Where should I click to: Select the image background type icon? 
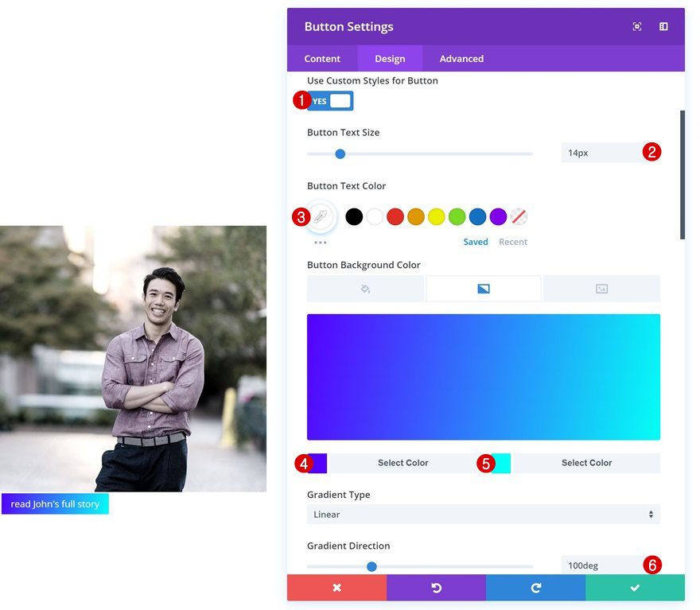(x=601, y=288)
